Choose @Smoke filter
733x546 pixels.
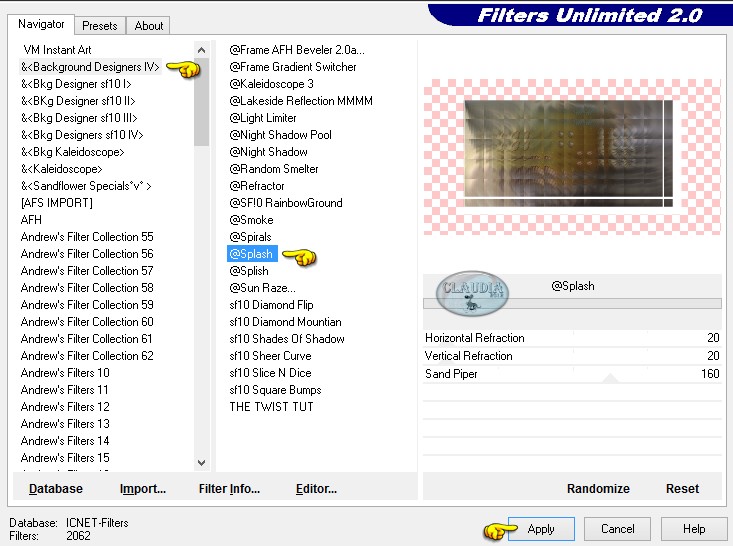[x=251, y=220]
